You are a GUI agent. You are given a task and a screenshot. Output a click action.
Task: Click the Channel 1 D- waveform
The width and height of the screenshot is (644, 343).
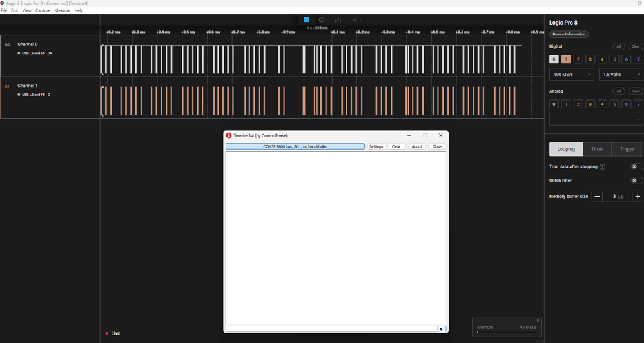tap(312, 101)
